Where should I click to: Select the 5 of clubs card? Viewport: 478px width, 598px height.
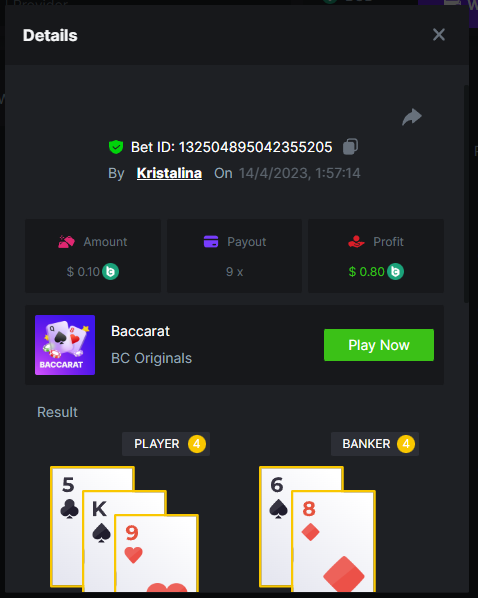68,526
